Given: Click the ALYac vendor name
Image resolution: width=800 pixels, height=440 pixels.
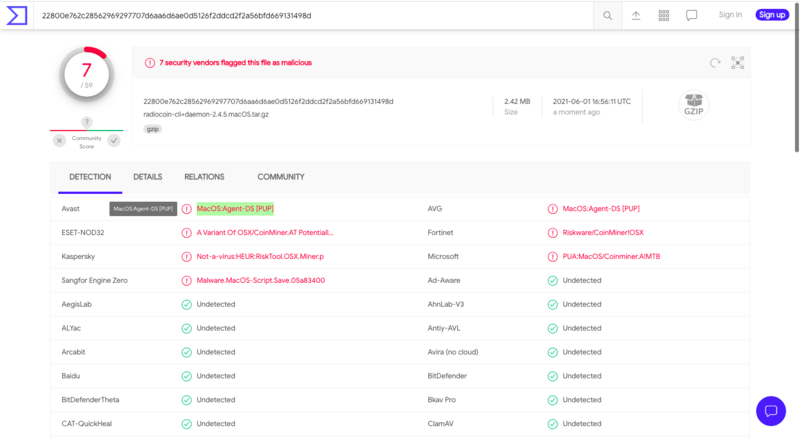Looking at the screenshot, I should 71,328.
